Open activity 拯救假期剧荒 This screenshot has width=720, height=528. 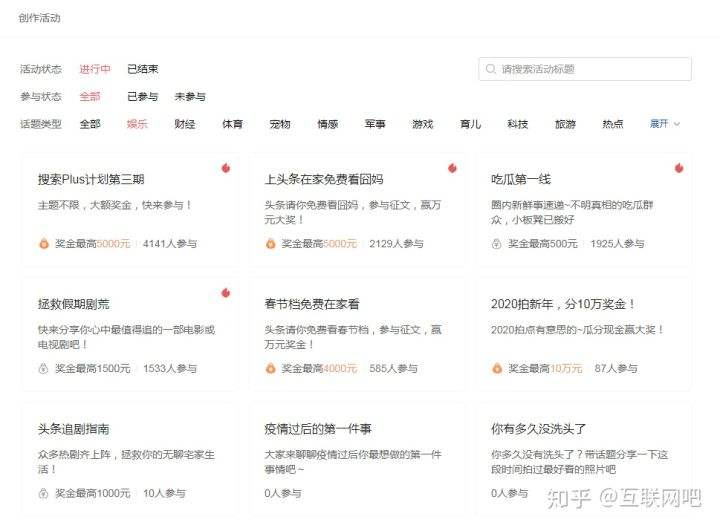[x=73, y=304]
